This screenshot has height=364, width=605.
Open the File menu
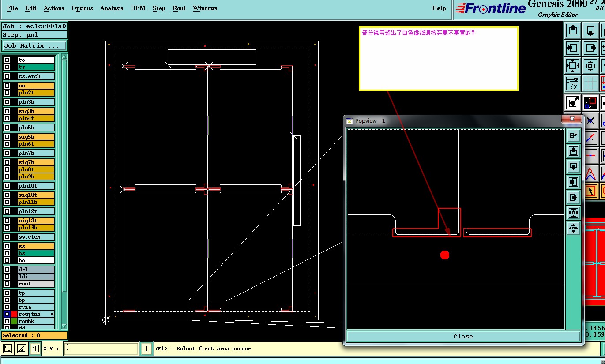pyautogui.click(x=12, y=8)
